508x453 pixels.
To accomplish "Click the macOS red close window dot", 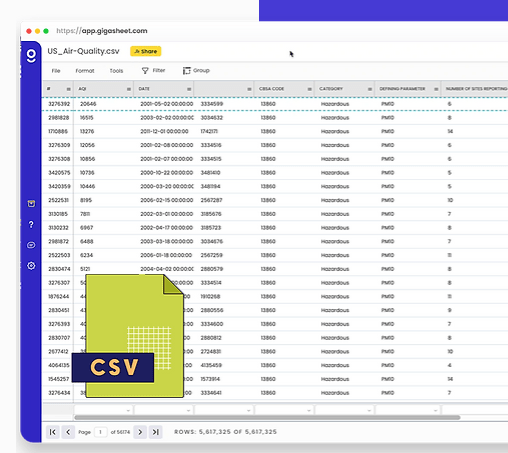I will click(x=29, y=31).
